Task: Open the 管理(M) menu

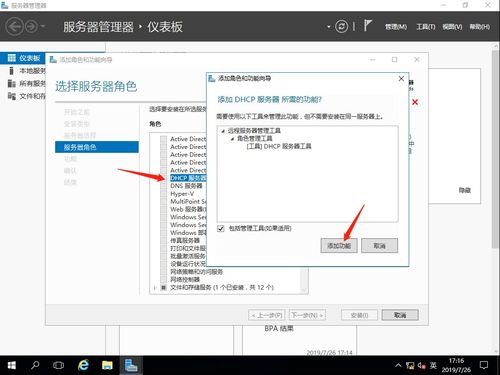Action: point(396,27)
